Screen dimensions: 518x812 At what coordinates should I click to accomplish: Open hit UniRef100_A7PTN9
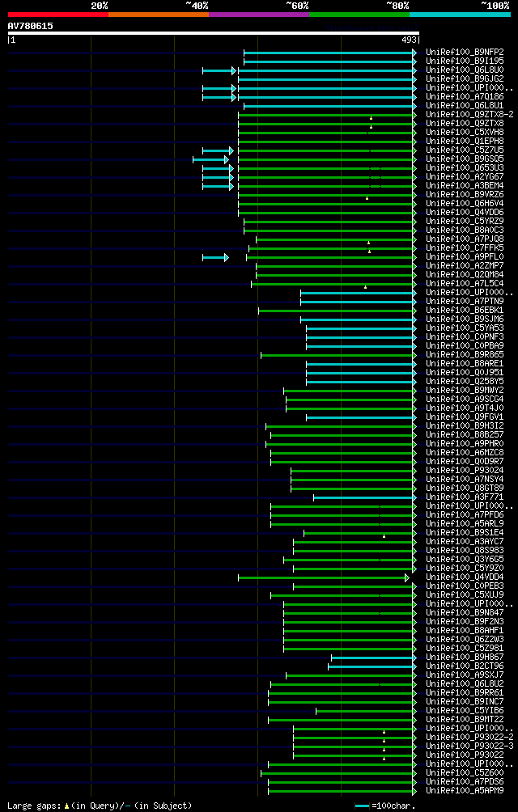(x=465, y=302)
